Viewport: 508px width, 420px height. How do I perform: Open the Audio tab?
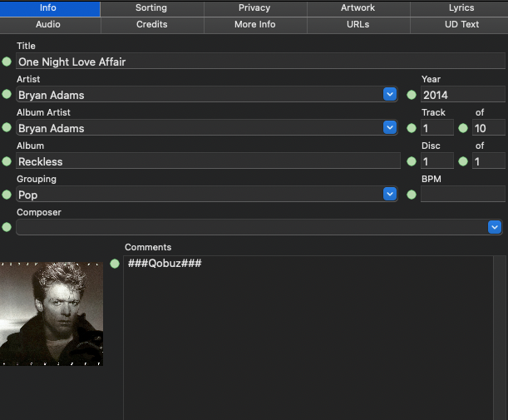[48, 25]
